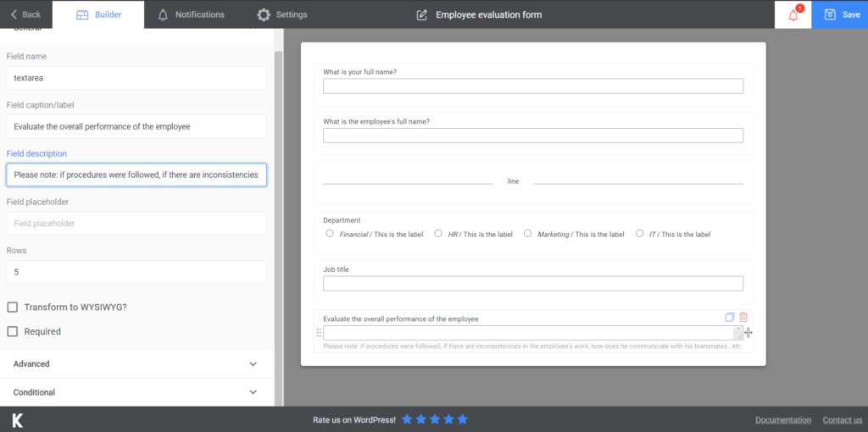Save the form
This screenshot has height=432, width=868.
pos(840,14)
